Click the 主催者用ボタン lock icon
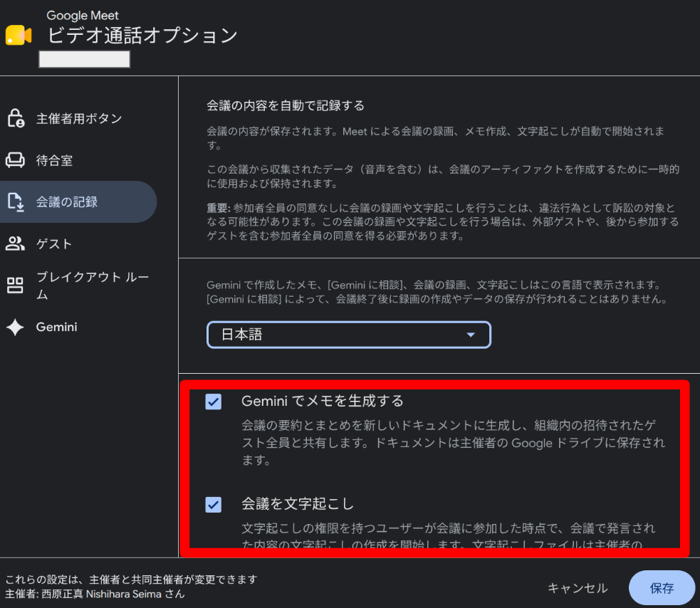Viewport: 700px width, 608px height. pos(16,118)
